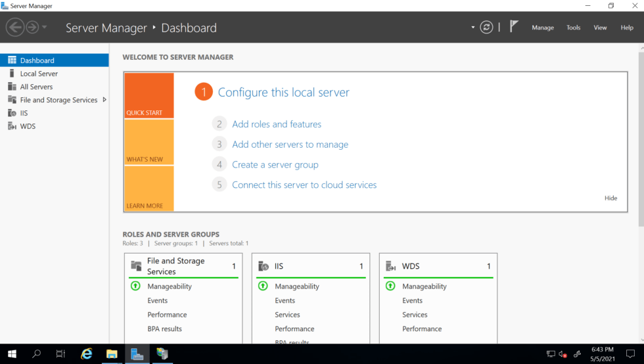Expand File and Storage Services arrow
The image size is (644, 364).
(x=104, y=99)
